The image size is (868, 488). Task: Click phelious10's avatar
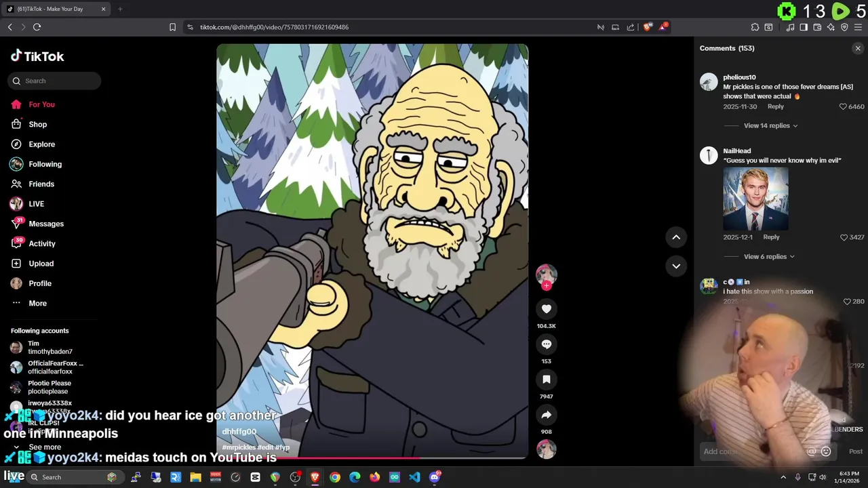coord(709,81)
